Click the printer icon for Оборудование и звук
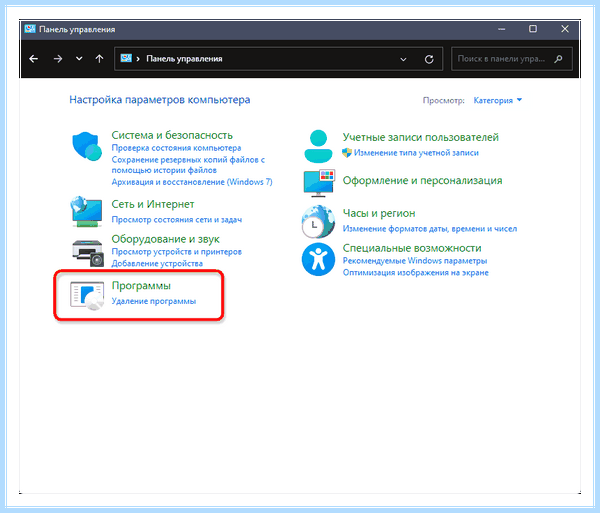 pos(88,253)
